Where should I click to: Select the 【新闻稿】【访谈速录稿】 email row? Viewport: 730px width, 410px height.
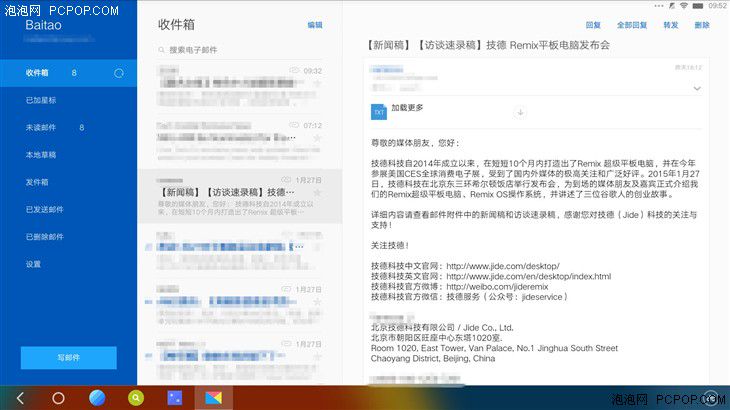[x=240, y=196]
